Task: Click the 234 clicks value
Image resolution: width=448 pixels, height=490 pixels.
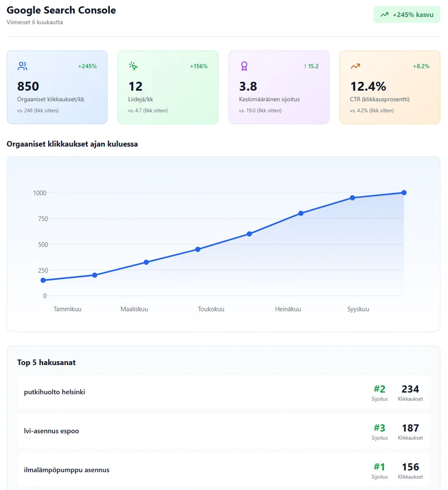Action: click(410, 389)
